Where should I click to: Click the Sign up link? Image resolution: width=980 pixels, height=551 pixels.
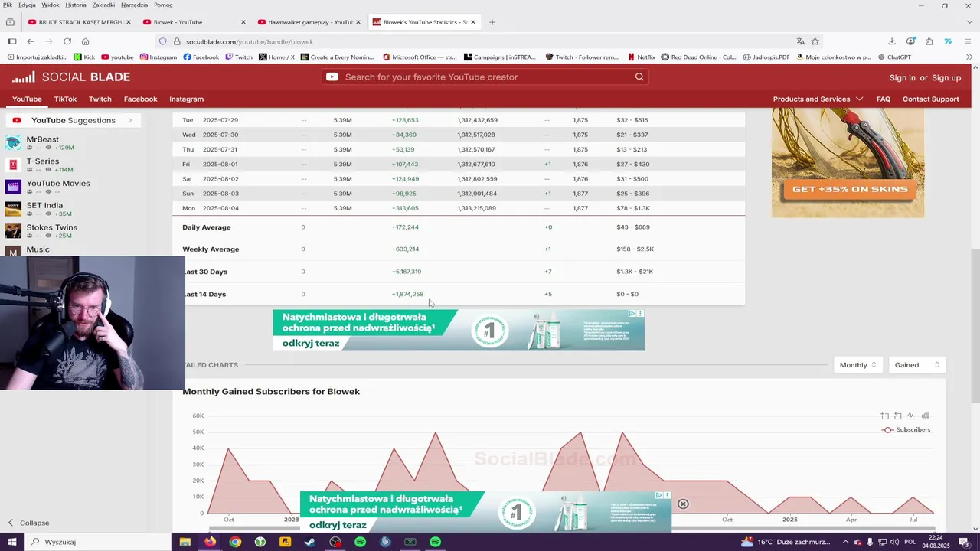point(946,77)
